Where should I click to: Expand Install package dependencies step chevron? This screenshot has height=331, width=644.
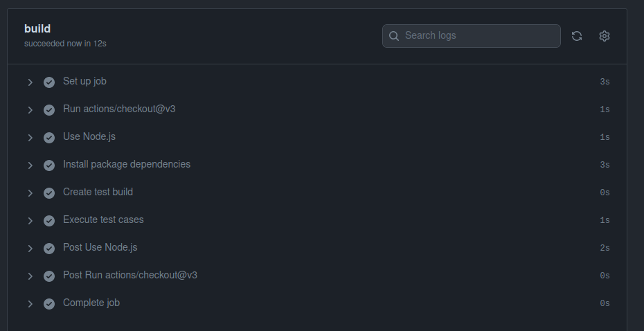pos(30,165)
